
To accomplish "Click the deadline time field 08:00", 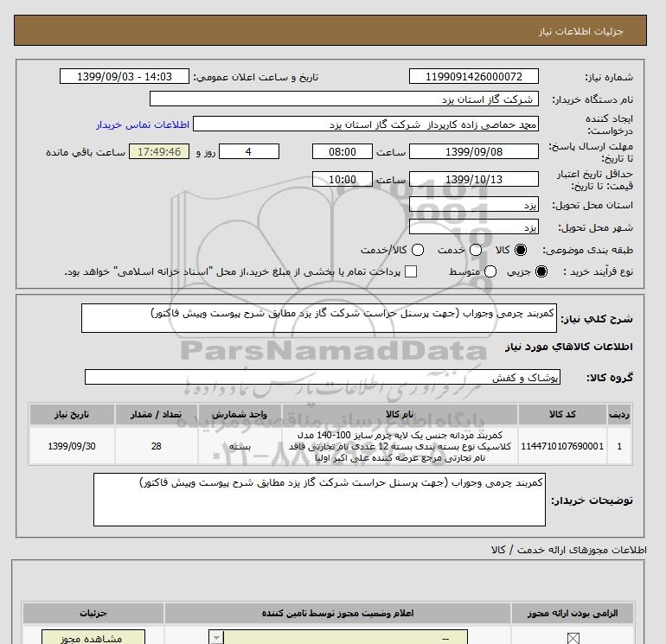I will 342,151.
